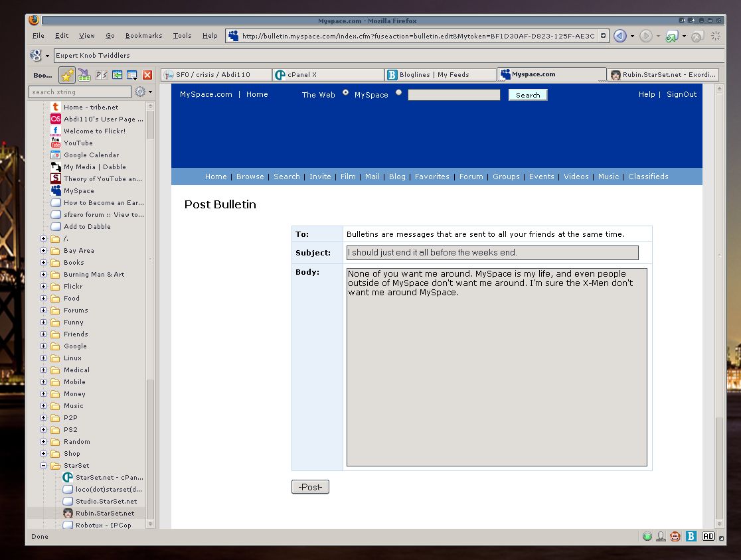Click the -Post- button
The image size is (741, 560).
pos(310,487)
